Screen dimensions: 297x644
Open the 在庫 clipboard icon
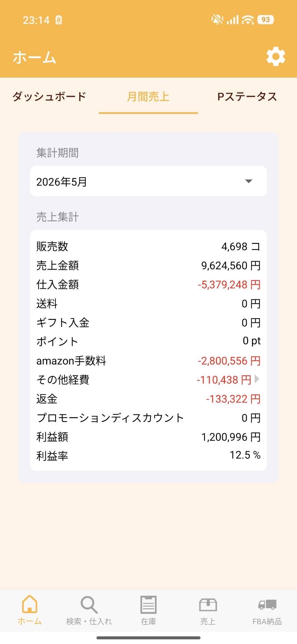[148, 604]
